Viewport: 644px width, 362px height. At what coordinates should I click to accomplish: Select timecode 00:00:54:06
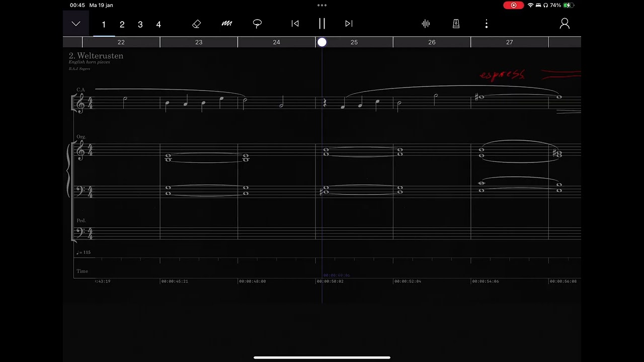(x=486, y=282)
